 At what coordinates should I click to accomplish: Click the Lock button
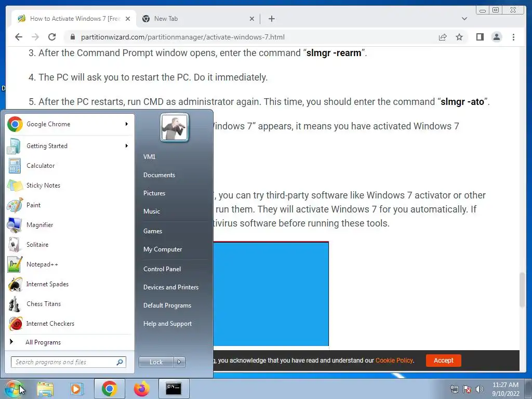coord(156,362)
